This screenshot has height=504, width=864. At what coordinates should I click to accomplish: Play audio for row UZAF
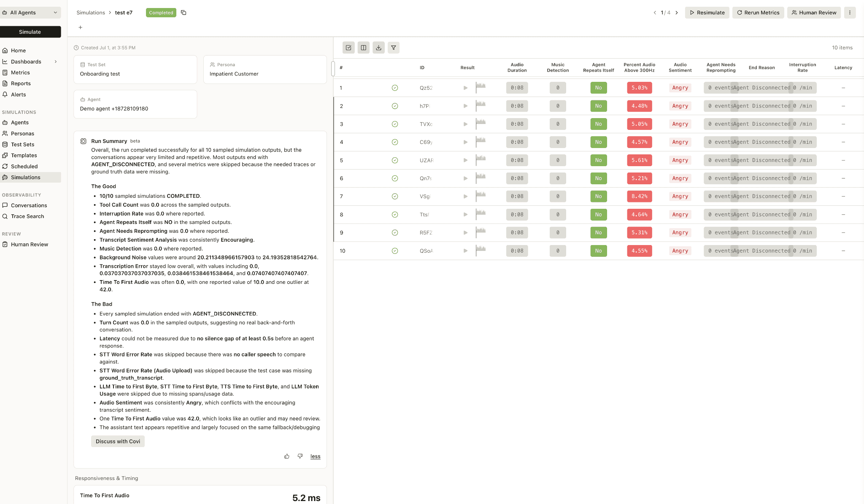click(x=465, y=160)
